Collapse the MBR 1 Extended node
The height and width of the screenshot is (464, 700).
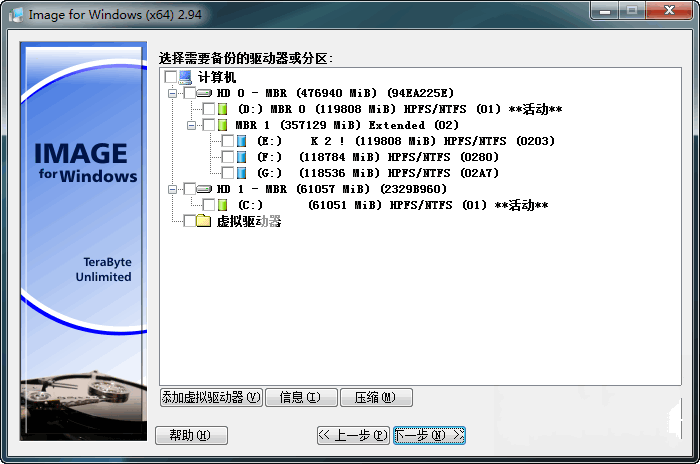(192, 125)
